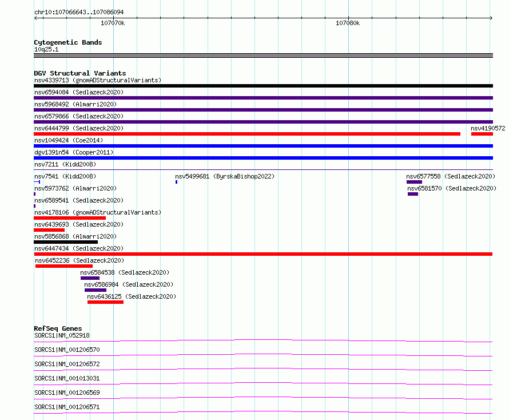Image resolution: width=509 pixels, height=420 pixels.
Task: Select nsv6581570 (Sedlazeck2020) label
Action: pos(452,188)
